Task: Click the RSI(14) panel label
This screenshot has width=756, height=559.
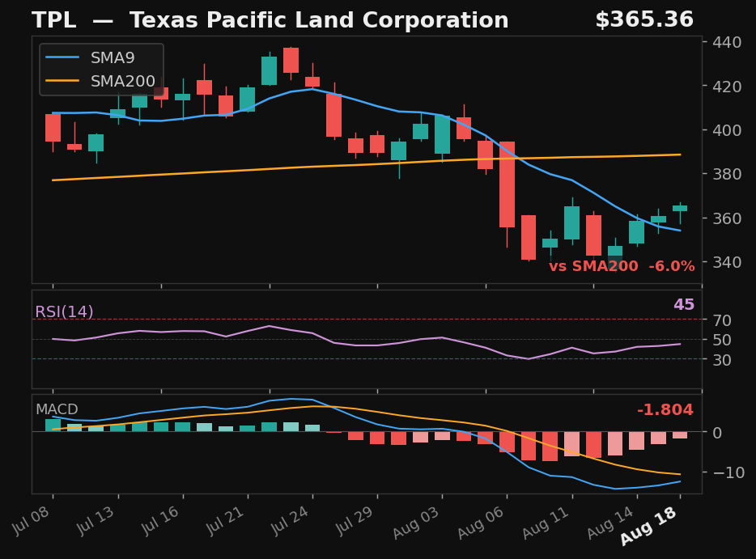Action: pos(64,311)
